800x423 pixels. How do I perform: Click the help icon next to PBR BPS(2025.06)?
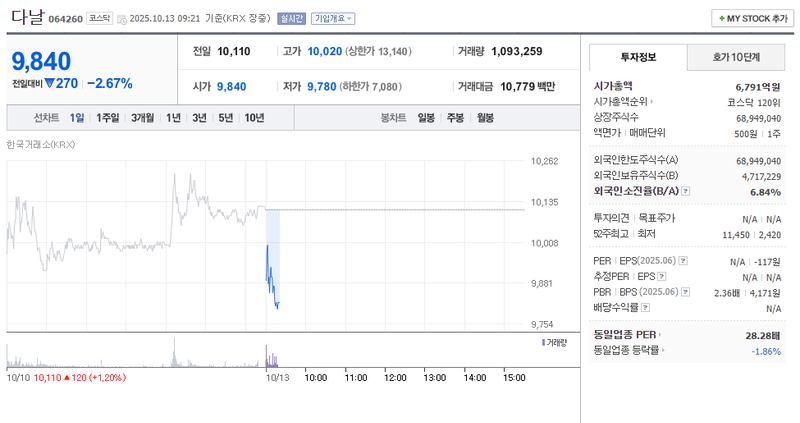point(687,292)
